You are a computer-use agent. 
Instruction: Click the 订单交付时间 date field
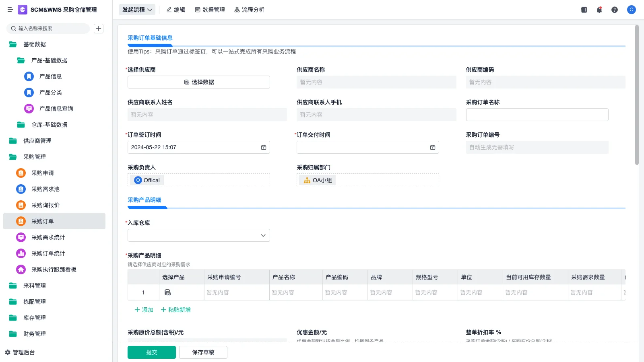(x=368, y=147)
